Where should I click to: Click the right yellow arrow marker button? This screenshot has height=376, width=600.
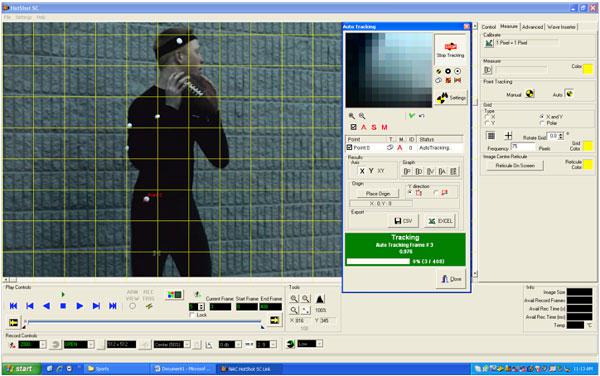[x=274, y=321]
